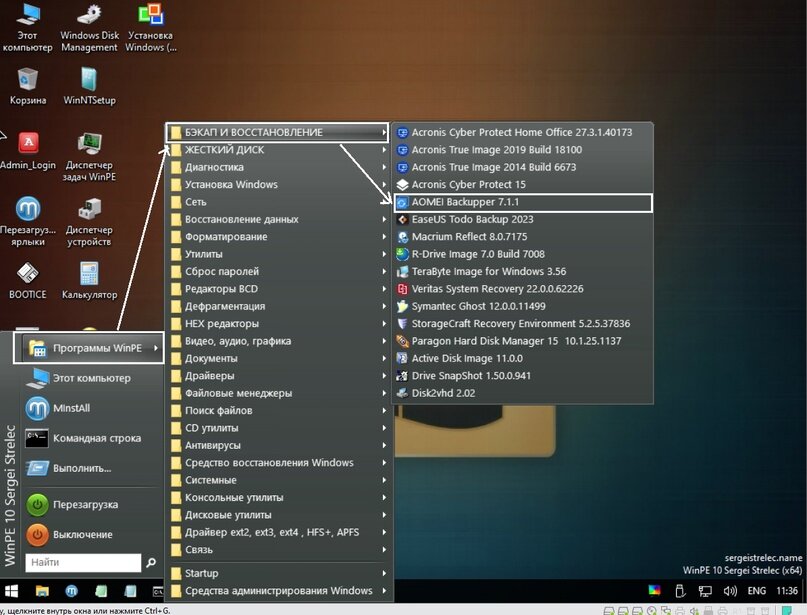Open Командная строка from start menu
This screenshot has height=615, width=807.
(x=92, y=438)
